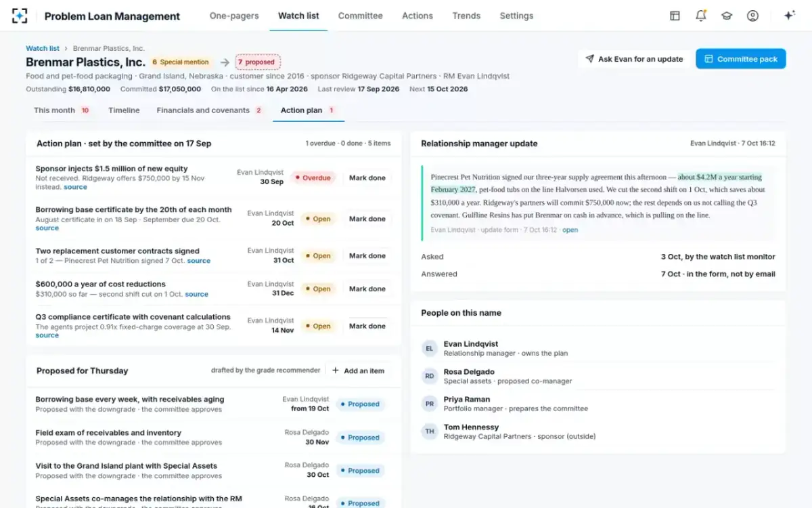Image resolution: width=812 pixels, height=508 pixels.
Task: Open the layout panel icon
Action: pos(675,16)
